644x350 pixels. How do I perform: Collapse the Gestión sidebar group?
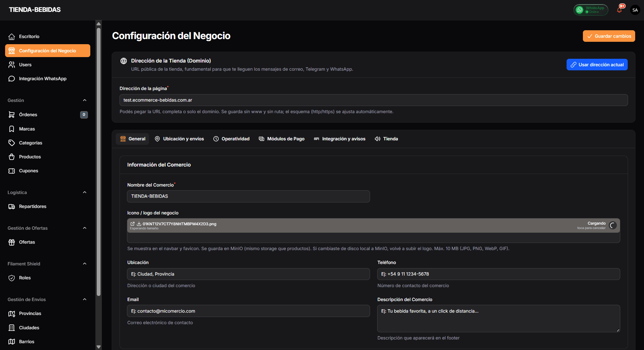coord(85,100)
